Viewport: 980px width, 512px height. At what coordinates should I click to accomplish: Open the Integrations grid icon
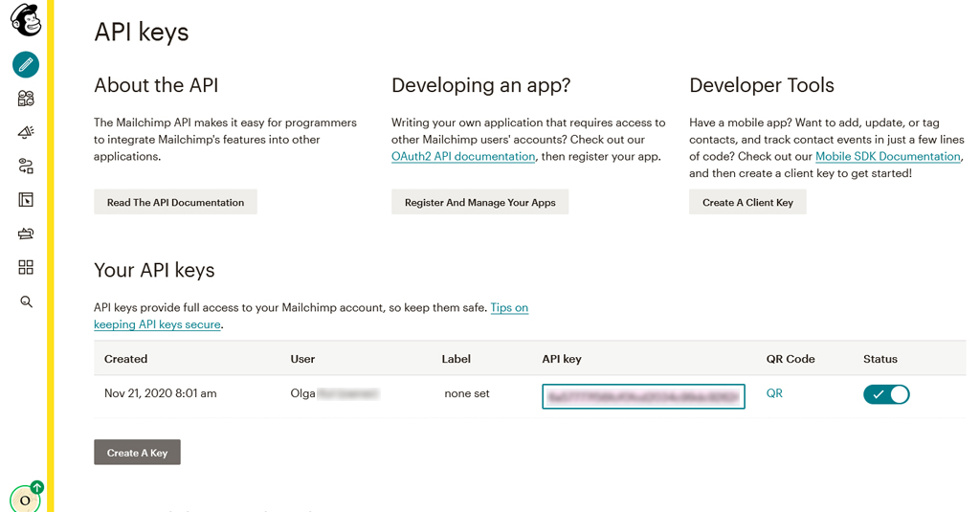[x=26, y=267]
